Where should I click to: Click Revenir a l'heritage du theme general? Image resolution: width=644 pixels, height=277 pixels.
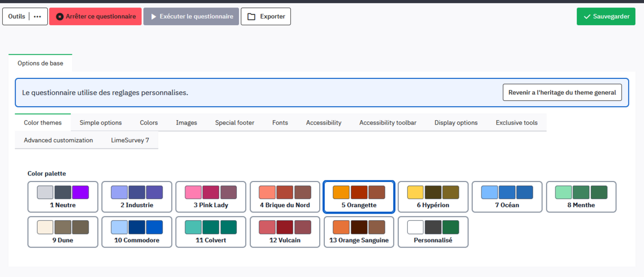point(562,92)
